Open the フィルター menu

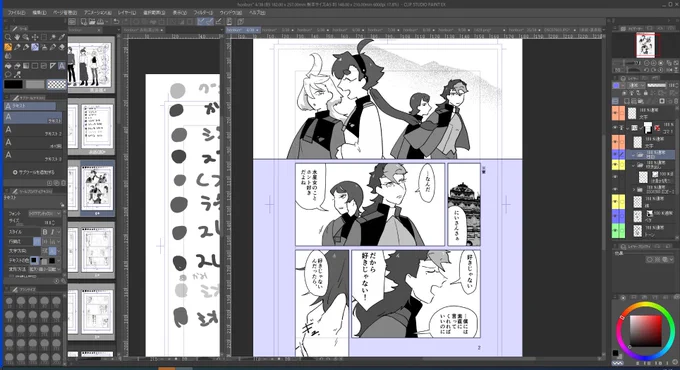point(203,13)
